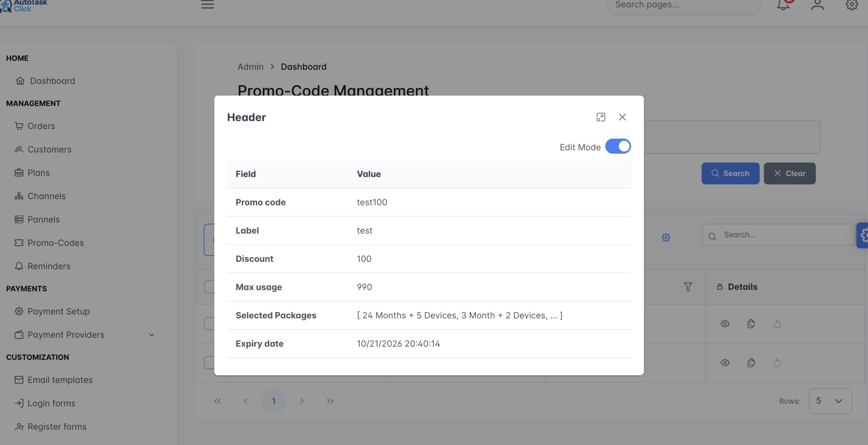Click the Email templates envelope icon
Image resolution: width=868 pixels, height=445 pixels.
tap(19, 380)
